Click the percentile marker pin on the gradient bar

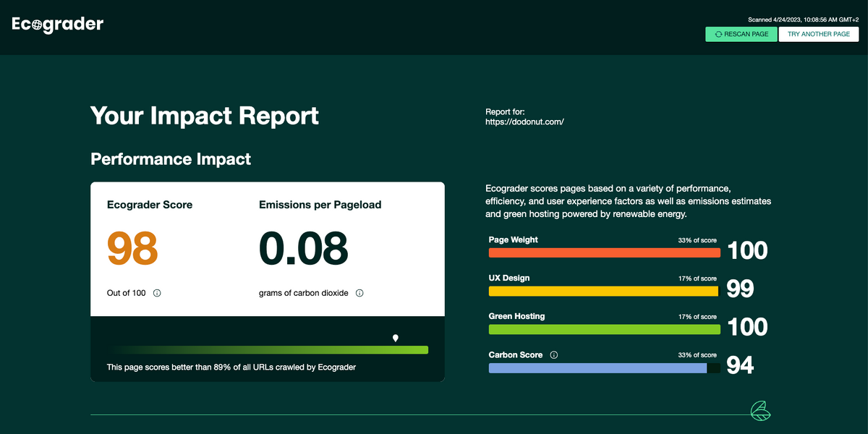tap(395, 338)
